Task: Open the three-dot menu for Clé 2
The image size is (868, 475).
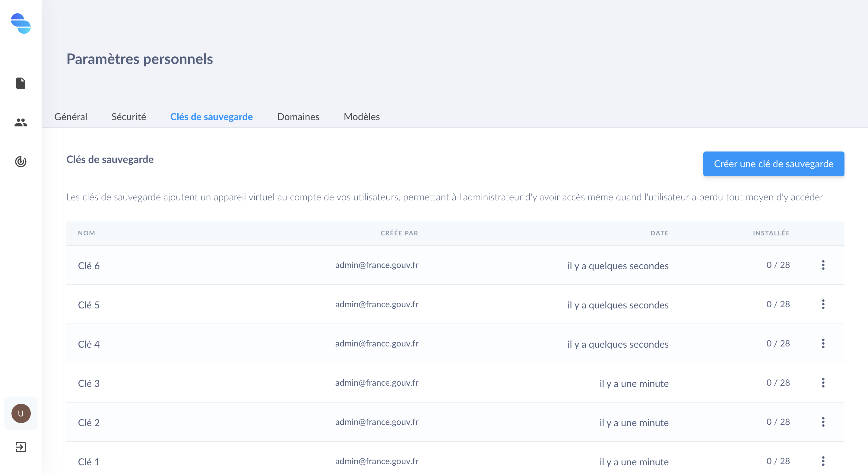Action: click(x=823, y=422)
